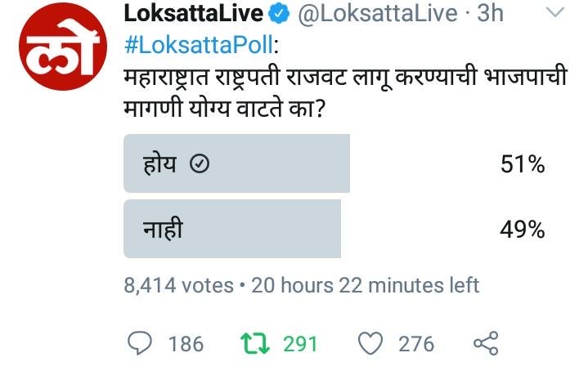Click the 276 likes count
588x375 pixels.
tap(416, 344)
